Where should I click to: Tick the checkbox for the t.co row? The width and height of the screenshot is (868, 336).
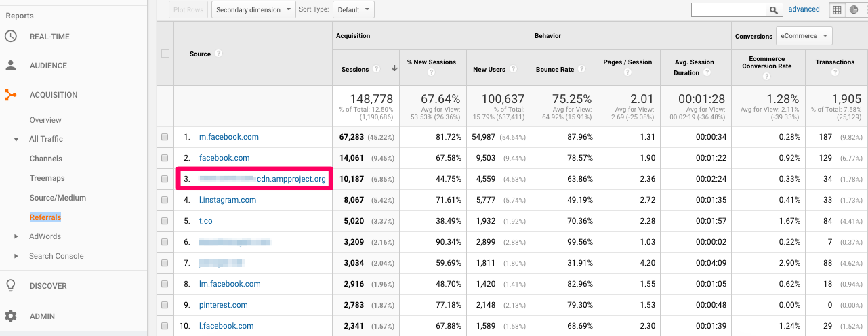[x=165, y=221]
